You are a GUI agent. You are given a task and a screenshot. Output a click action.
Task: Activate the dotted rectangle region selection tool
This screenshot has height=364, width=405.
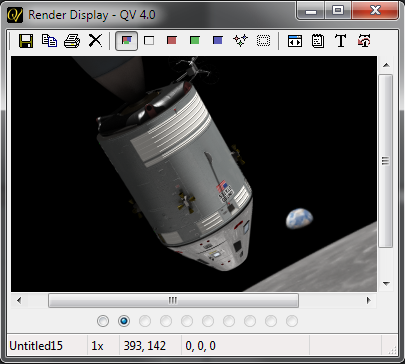(263, 41)
